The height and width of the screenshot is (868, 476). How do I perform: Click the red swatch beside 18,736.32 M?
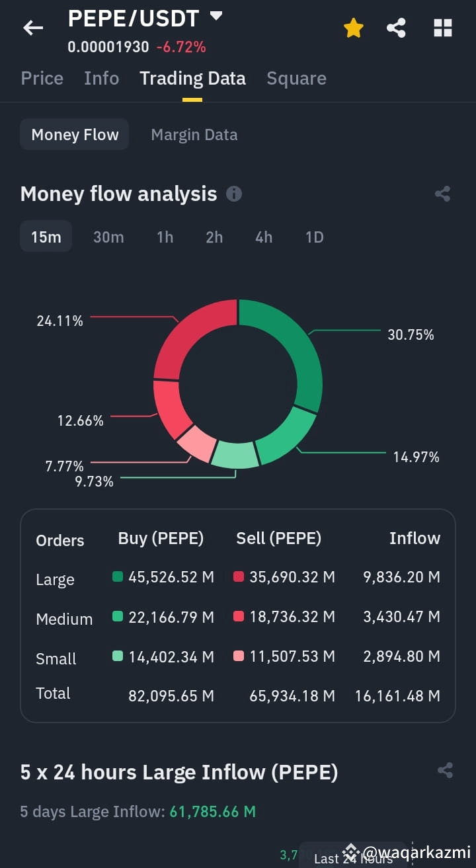coord(239,616)
